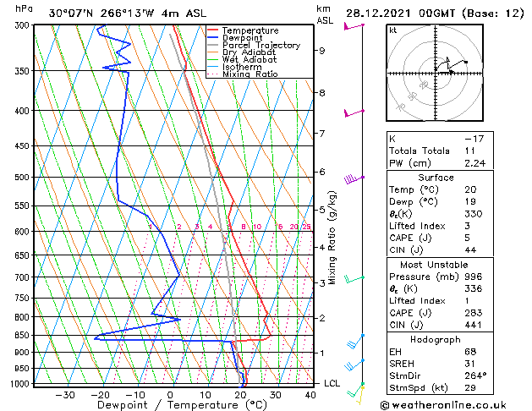The height and width of the screenshot is (411, 532).
Task: Click the Totals Totals value 11
Action: point(470,151)
